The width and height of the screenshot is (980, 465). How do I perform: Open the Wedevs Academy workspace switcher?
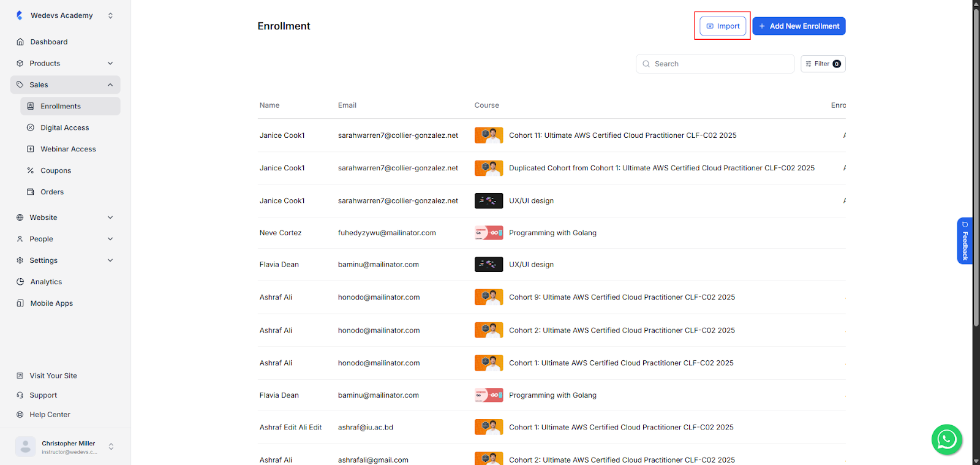tap(110, 15)
